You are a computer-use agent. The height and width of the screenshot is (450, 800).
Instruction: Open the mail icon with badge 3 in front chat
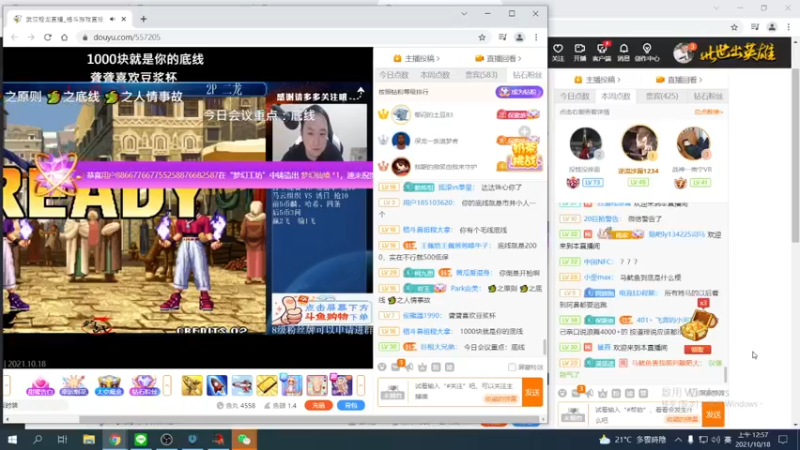[396, 366]
